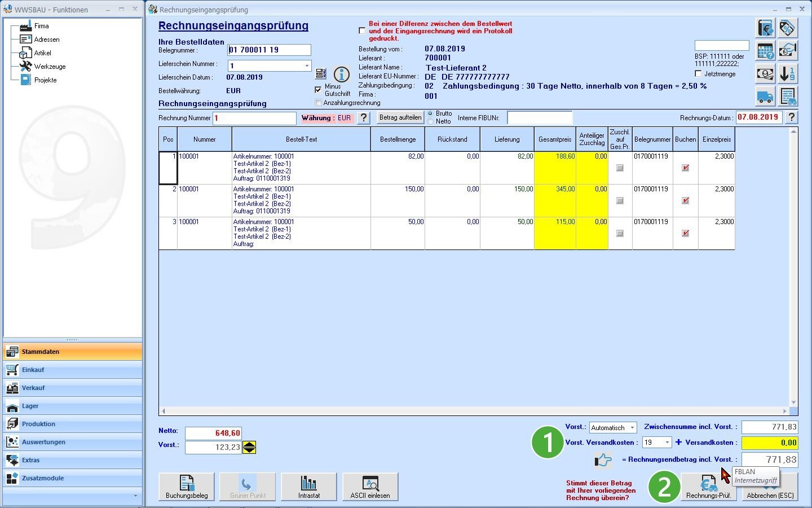Image resolution: width=812 pixels, height=508 pixels.
Task: Click the input field above BSP hint
Action: click(x=722, y=46)
